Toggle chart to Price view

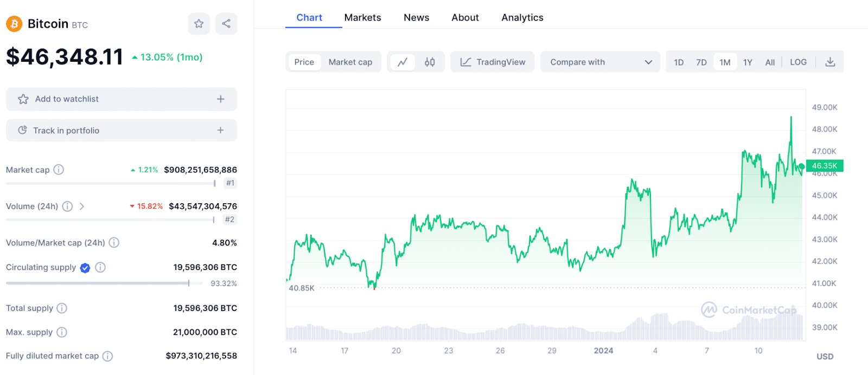pyautogui.click(x=304, y=62)
